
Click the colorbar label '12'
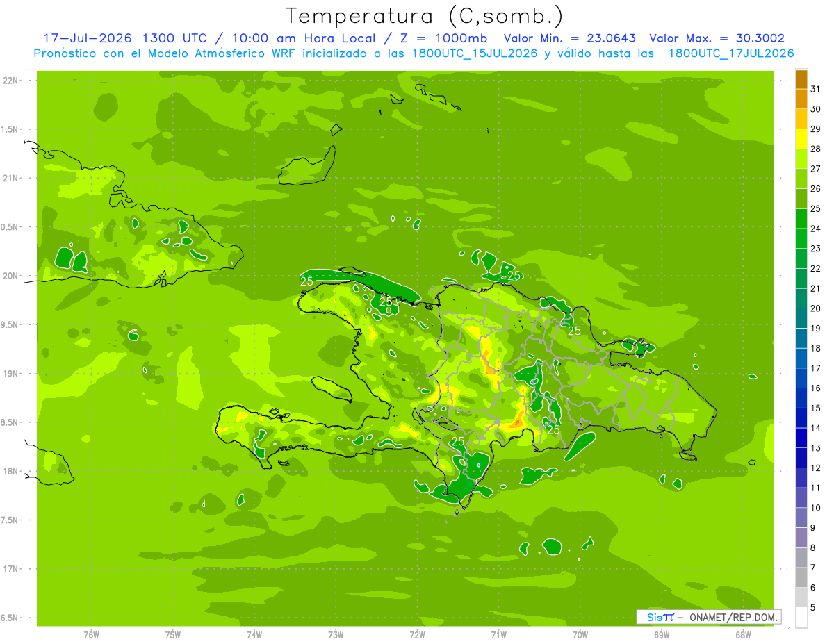tap(816, 468)
